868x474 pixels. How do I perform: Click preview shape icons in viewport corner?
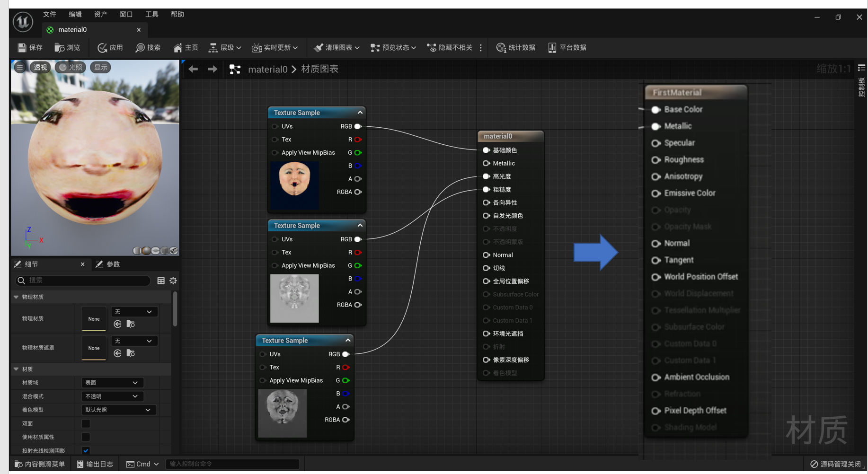[155, 251]
